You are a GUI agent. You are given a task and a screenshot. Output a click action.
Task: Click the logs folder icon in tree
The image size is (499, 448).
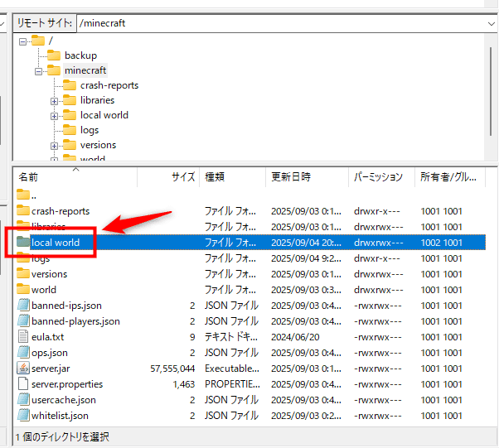click(x=70, y=130)
